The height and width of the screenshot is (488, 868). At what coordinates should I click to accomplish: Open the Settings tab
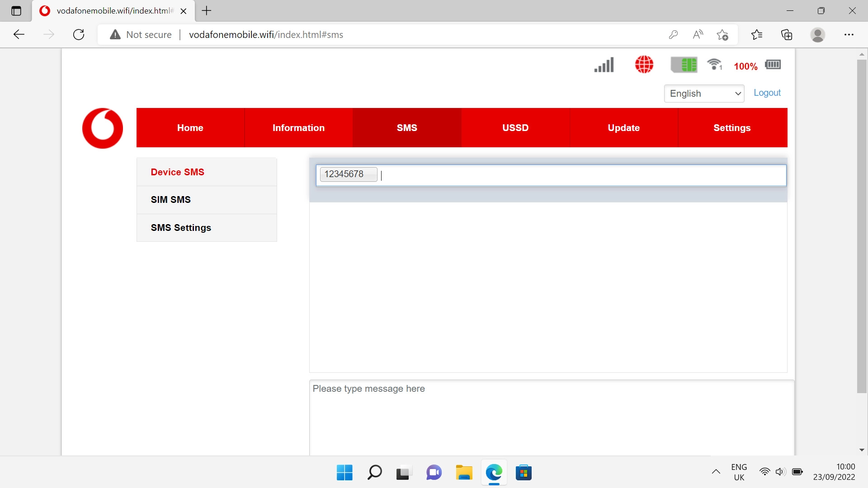tap(732, 128)
